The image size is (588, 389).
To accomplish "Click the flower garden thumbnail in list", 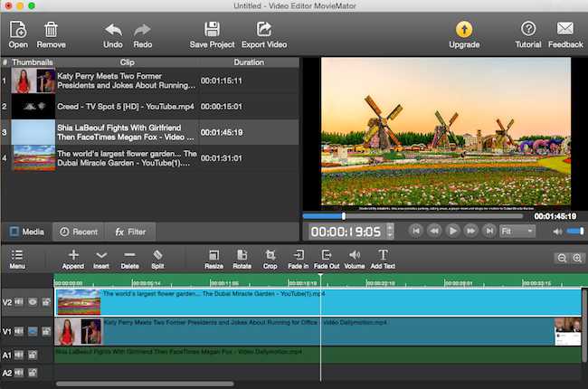I will [33, 158].
